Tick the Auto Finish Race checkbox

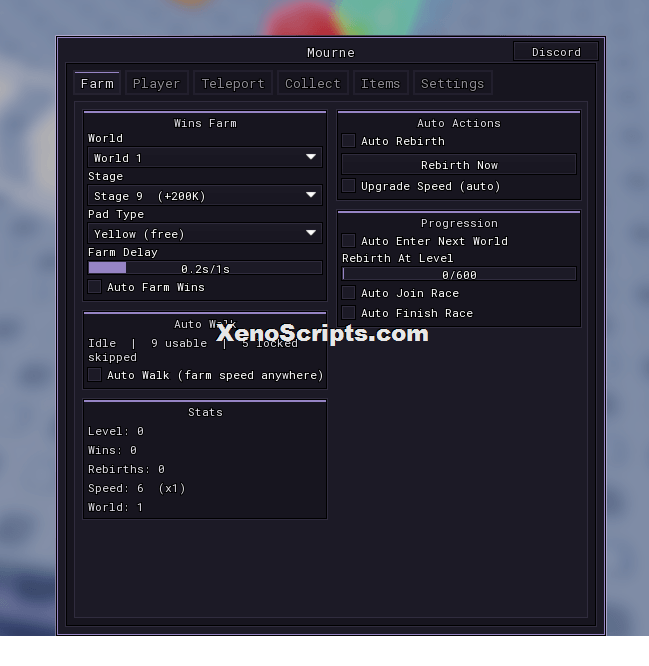point(349,313)
